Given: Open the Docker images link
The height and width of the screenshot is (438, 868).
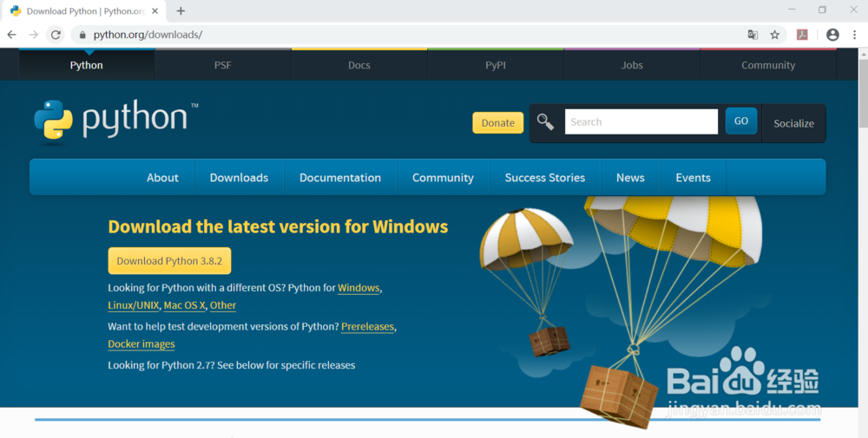Looking at the screenshot, I should [141, 344].
